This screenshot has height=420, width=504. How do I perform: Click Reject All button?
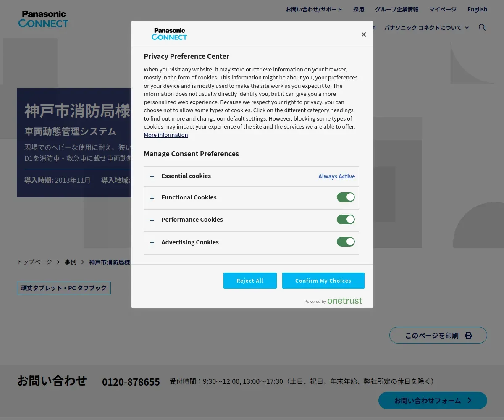click(250, 281)
